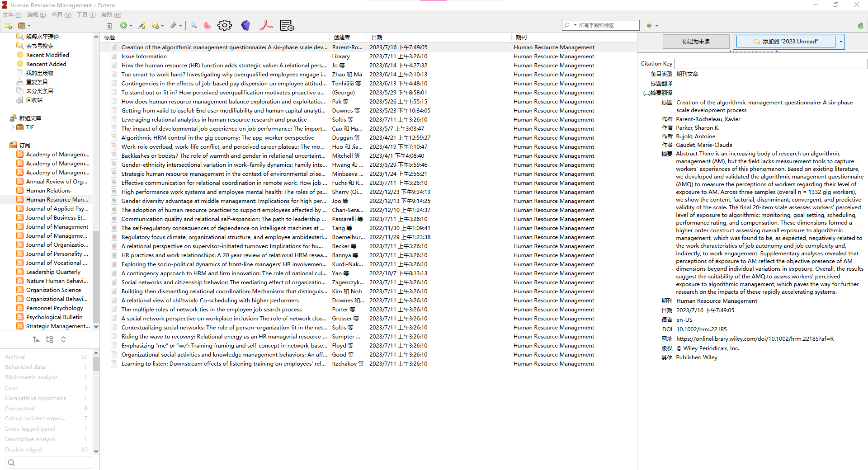Select the 'Cross-lagged panel' tag
This screenshot has height=470, width=868.
pyautogui.click(x=30, y=429)
